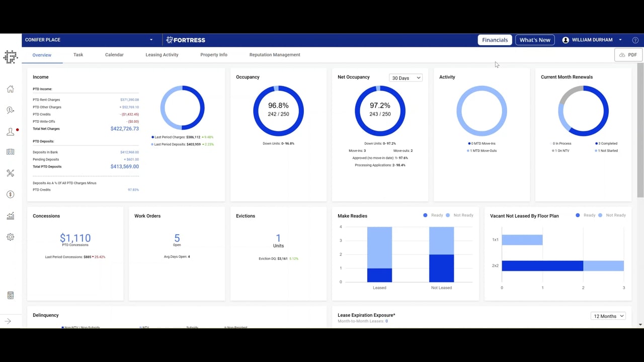Open the Reputation Management tab
The height and width of the screenshot is (362, 644).
(x=275, y=55)
